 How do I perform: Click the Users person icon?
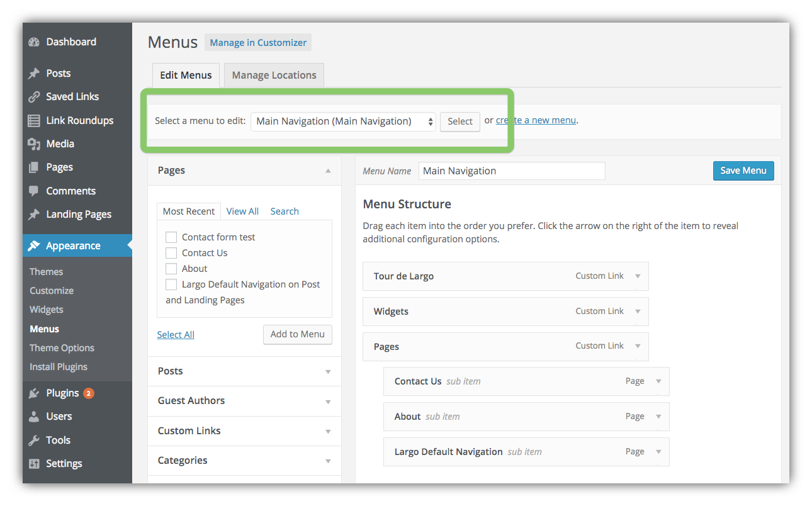point(34,417)
